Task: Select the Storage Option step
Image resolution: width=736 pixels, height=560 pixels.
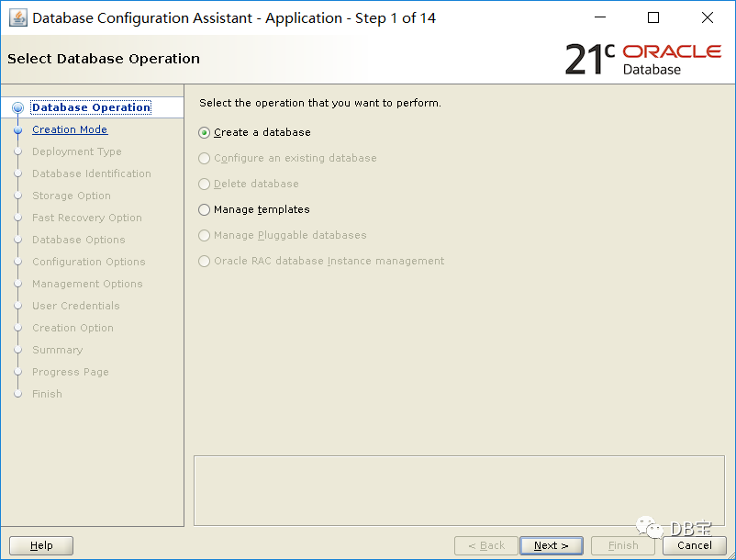Action: 72,196
